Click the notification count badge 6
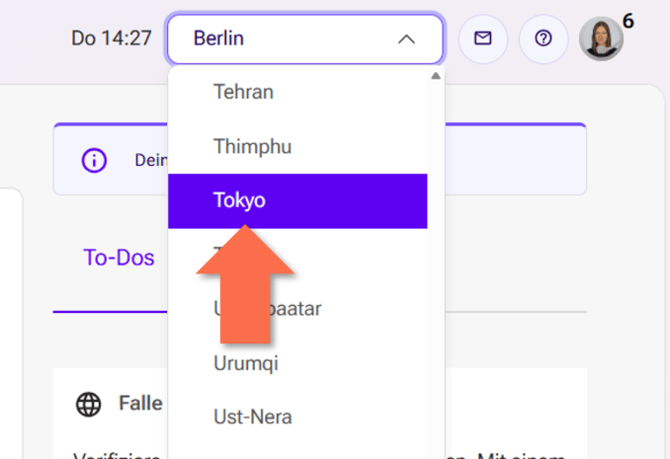 [628, 20]
